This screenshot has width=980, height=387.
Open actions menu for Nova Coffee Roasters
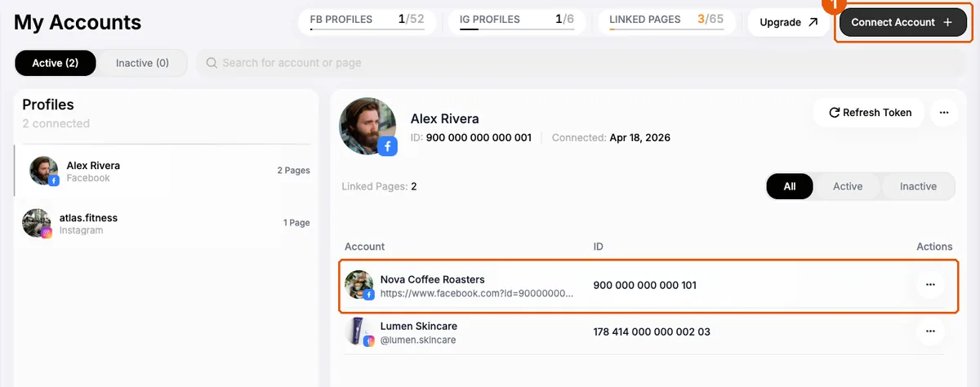tap(929, 285)
